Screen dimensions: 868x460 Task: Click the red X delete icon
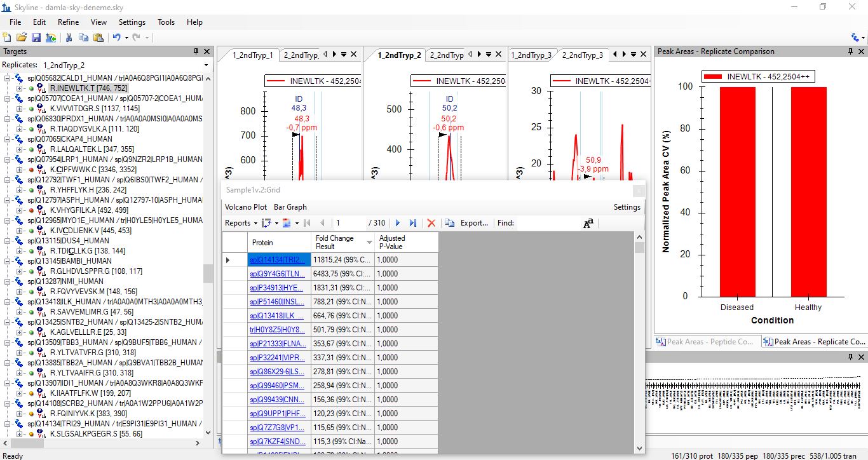(431, 223)
